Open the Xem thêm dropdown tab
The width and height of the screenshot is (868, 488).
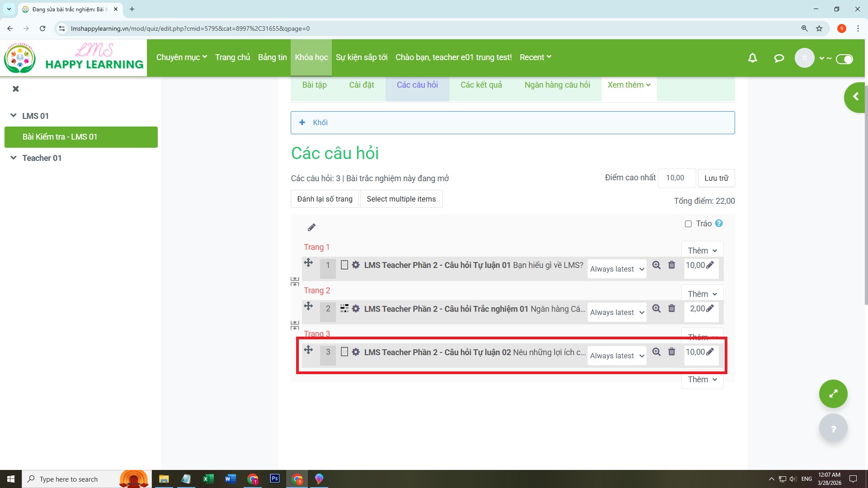coord(629,85)
